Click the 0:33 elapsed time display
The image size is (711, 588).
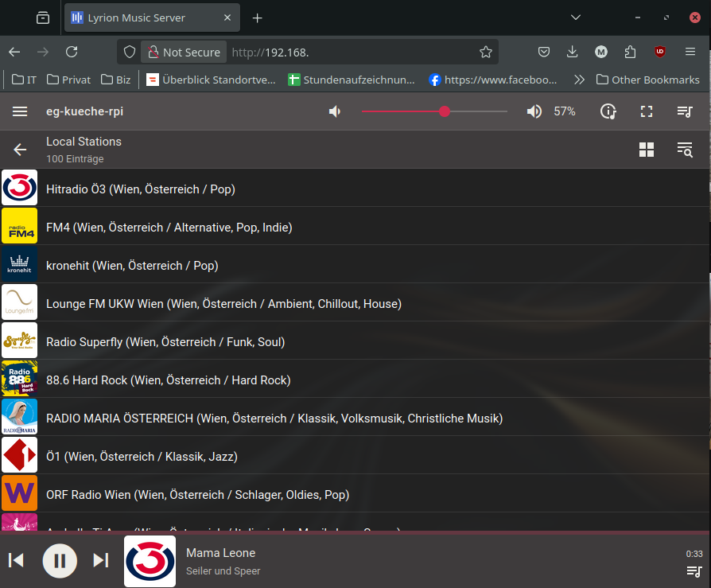tap(694, 554)
